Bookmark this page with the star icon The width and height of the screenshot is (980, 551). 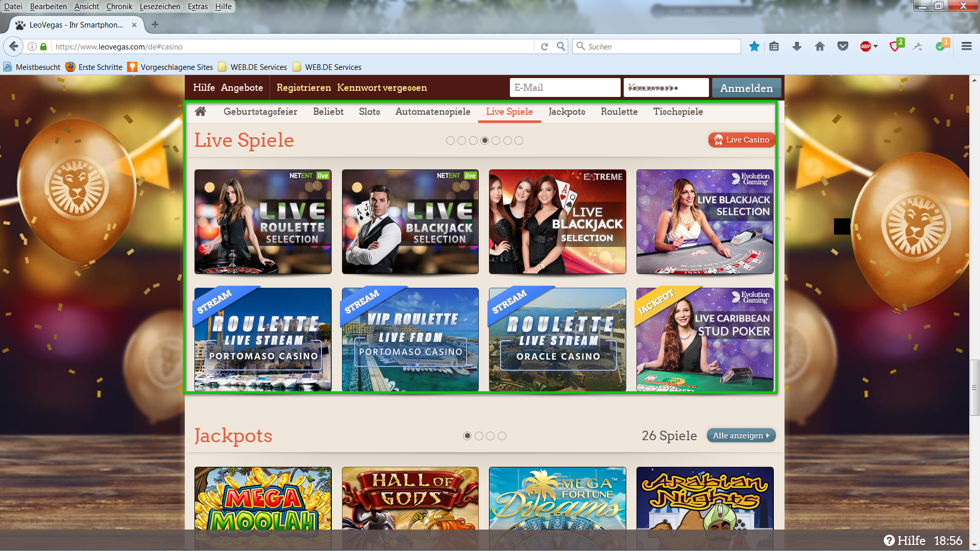click(754, 46)
